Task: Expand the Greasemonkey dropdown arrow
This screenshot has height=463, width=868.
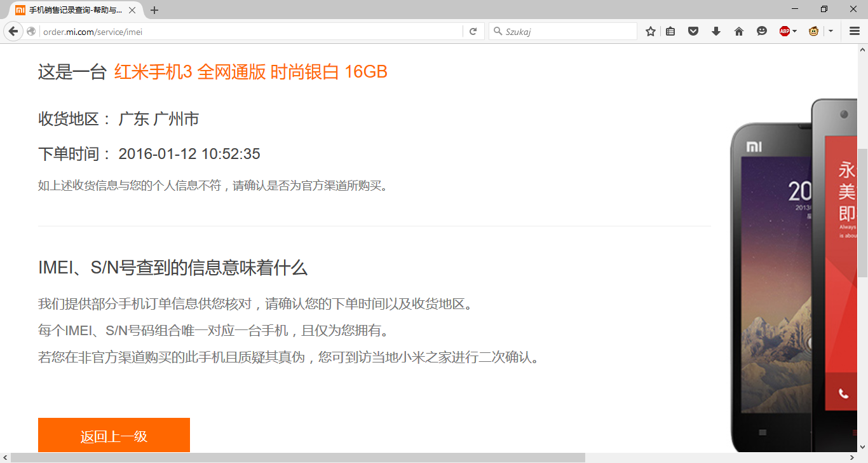Action: (x=831, y=31)
